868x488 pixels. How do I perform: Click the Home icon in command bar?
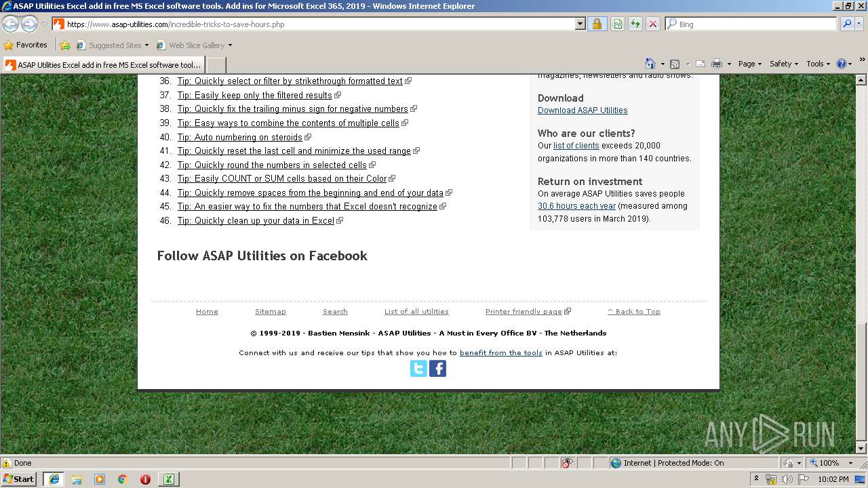click(650, 64)
